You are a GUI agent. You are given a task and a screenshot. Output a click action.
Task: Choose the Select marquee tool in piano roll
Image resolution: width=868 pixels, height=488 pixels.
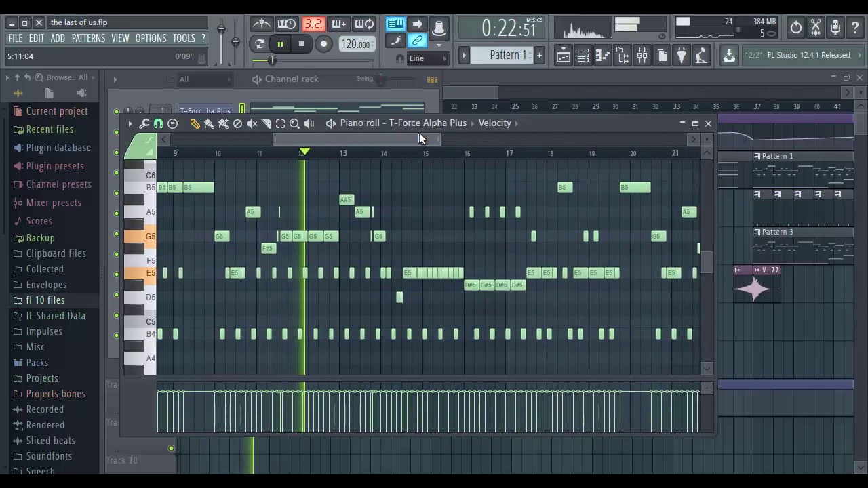pyautogui.click(x=280, y=123)
